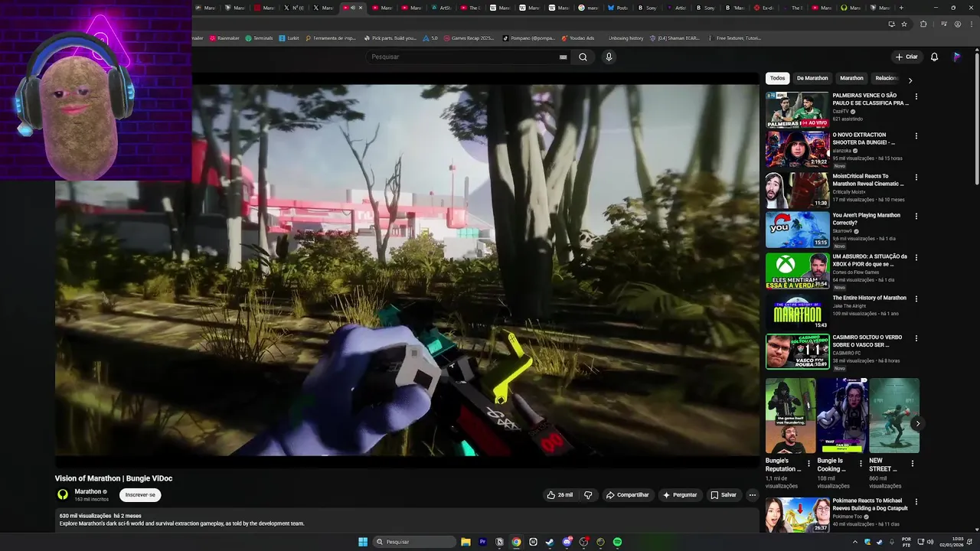Select the 'Relacionados' filter chip
The image size is (980, 551).
887,78
